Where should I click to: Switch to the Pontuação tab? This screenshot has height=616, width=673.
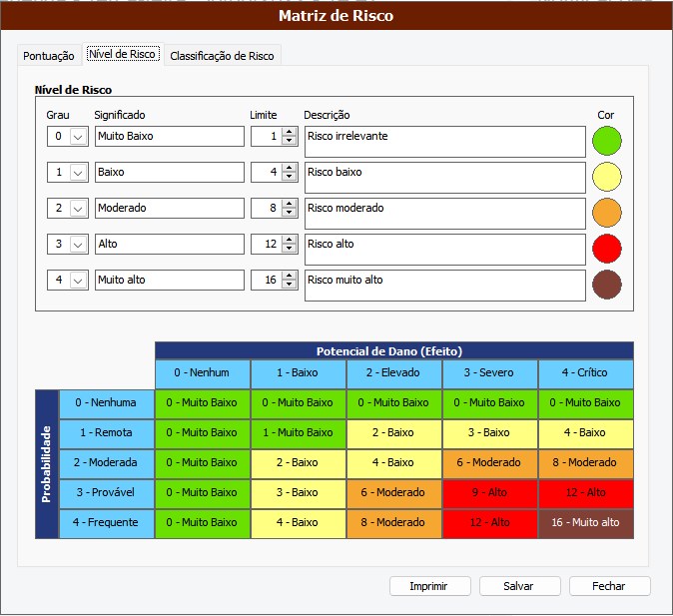pyautogui.click(x=48, y=56)
